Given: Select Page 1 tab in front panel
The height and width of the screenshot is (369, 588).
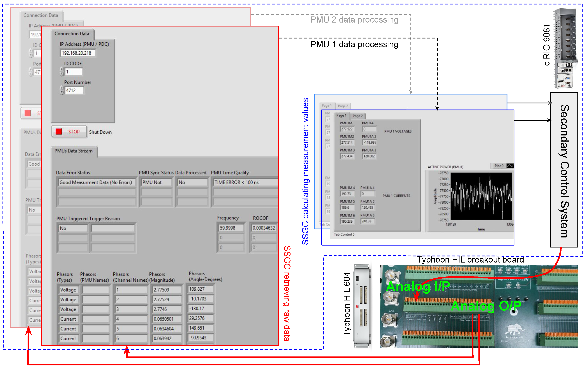Looking at the screenshot, I should click(x=341, y=116).
